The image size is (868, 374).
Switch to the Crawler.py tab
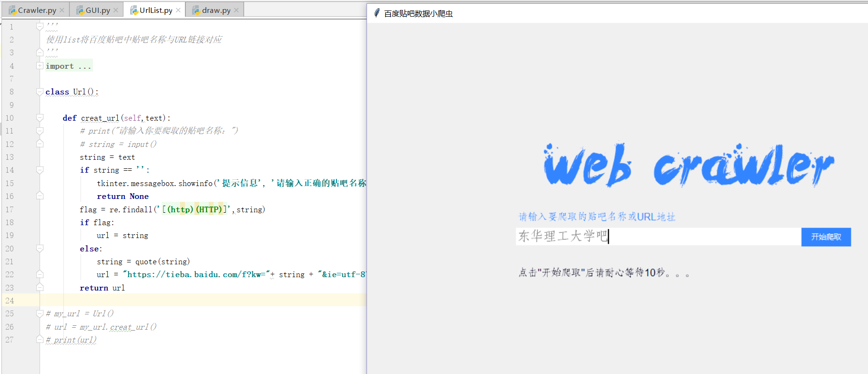tap(36, 10)
